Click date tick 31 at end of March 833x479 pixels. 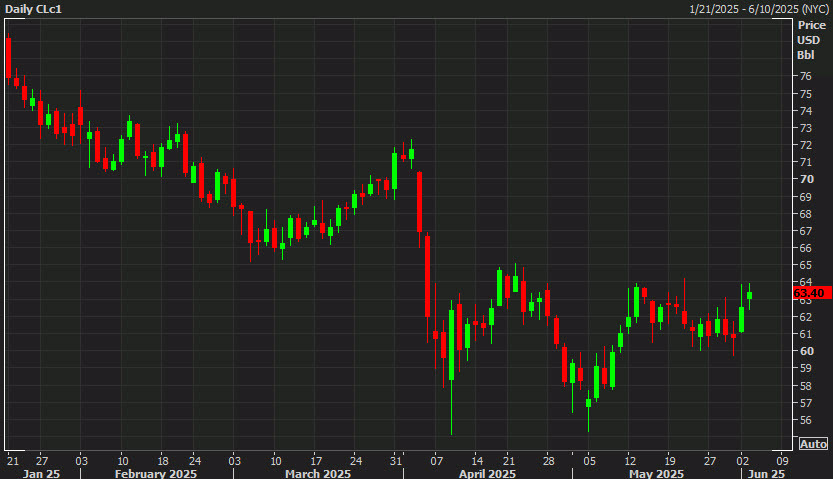coord(396,461)
